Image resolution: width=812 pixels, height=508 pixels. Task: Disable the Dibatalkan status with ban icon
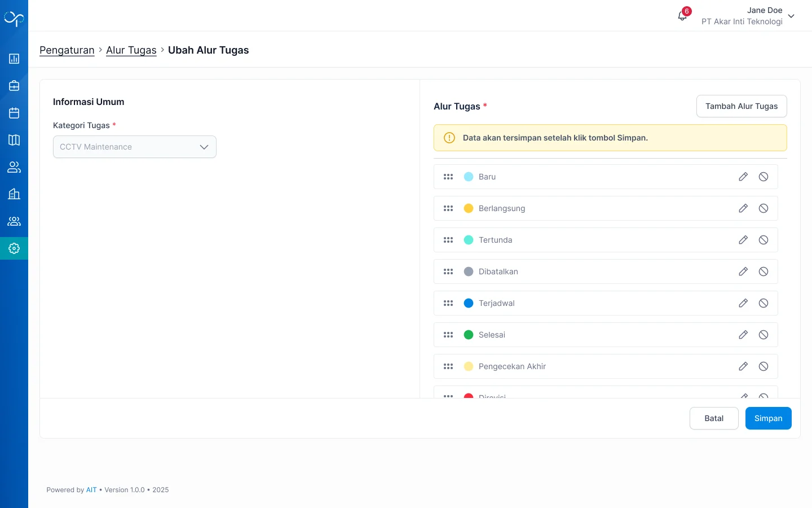764,271
